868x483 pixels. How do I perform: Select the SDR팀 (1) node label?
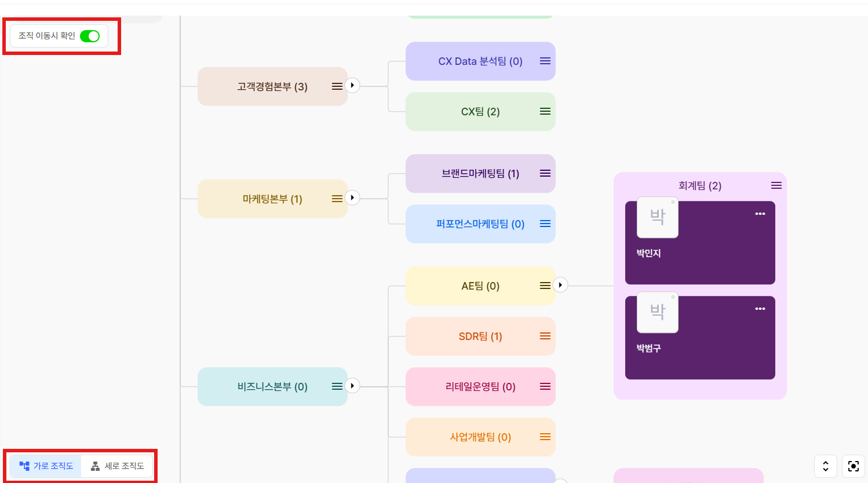(480, 336)
